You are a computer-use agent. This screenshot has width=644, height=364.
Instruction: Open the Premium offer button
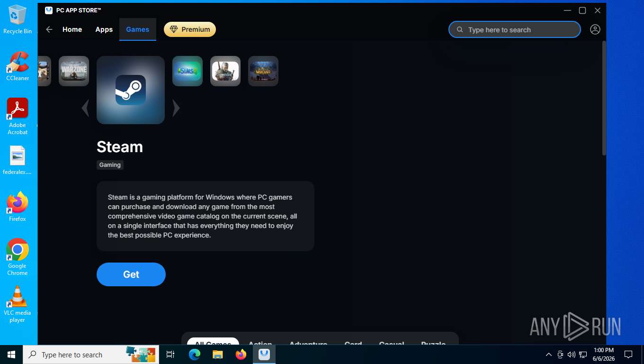point(190,29)
